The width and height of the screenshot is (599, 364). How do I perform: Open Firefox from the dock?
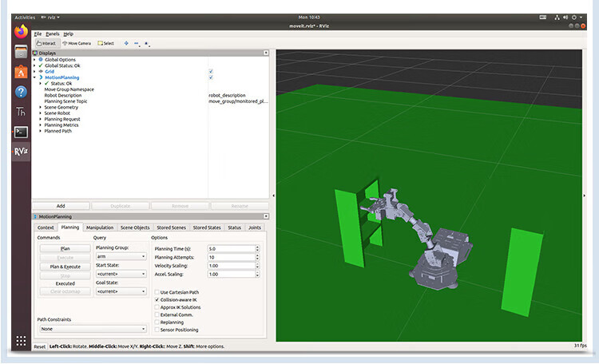[x=22, y=33]
